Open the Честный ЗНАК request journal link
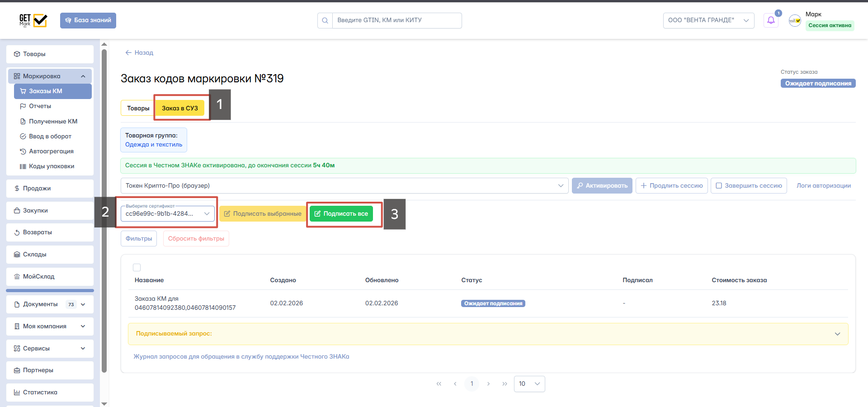 click(x=241, y=357)
